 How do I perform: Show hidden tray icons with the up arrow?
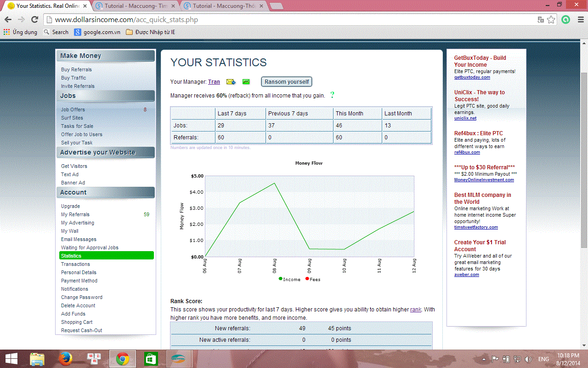pos(484,359)
